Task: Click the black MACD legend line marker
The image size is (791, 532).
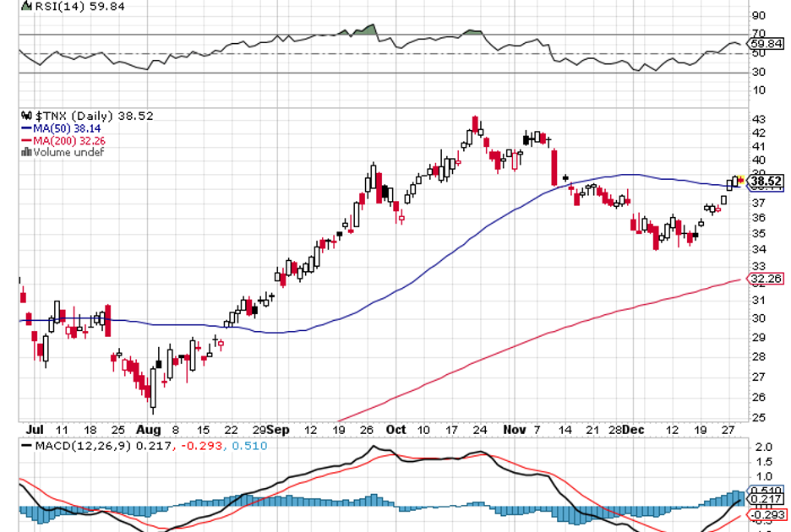Action: click(x=26, y=445)
